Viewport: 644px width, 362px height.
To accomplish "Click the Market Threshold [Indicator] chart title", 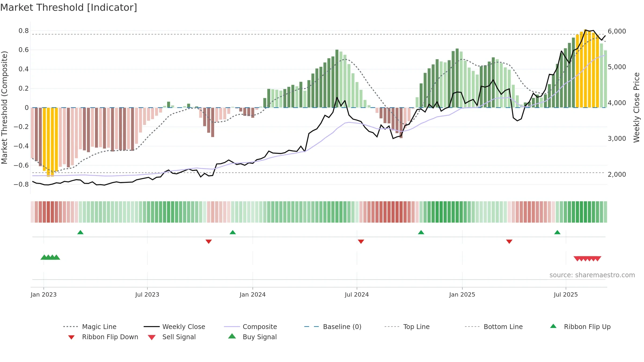I will pyautogui.click(x=69, y=8).
